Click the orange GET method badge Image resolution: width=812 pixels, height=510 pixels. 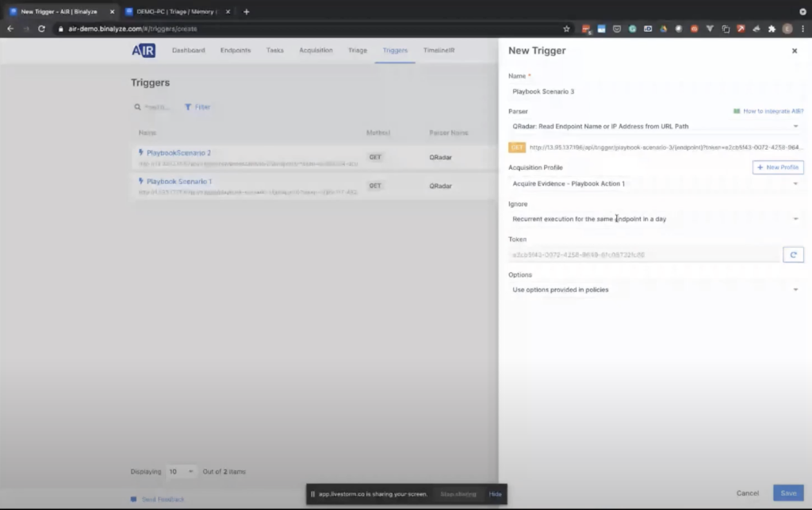(x=517, y=148)
